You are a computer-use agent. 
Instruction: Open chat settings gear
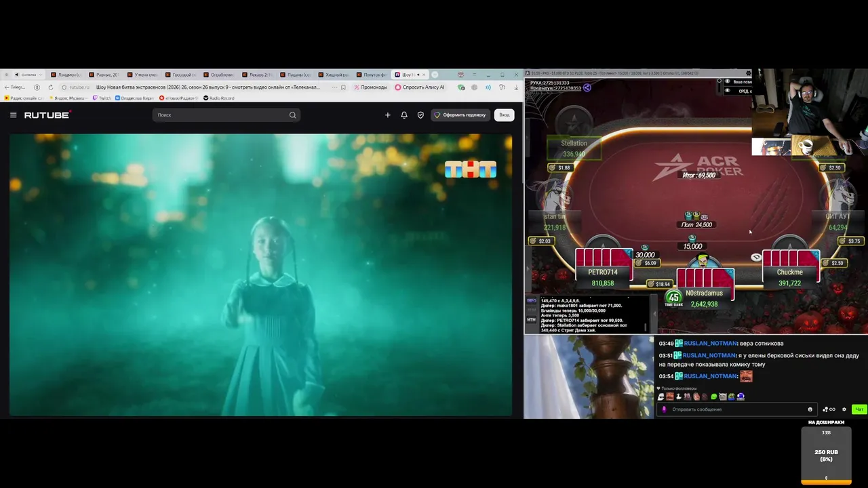[x=844, y=409]
